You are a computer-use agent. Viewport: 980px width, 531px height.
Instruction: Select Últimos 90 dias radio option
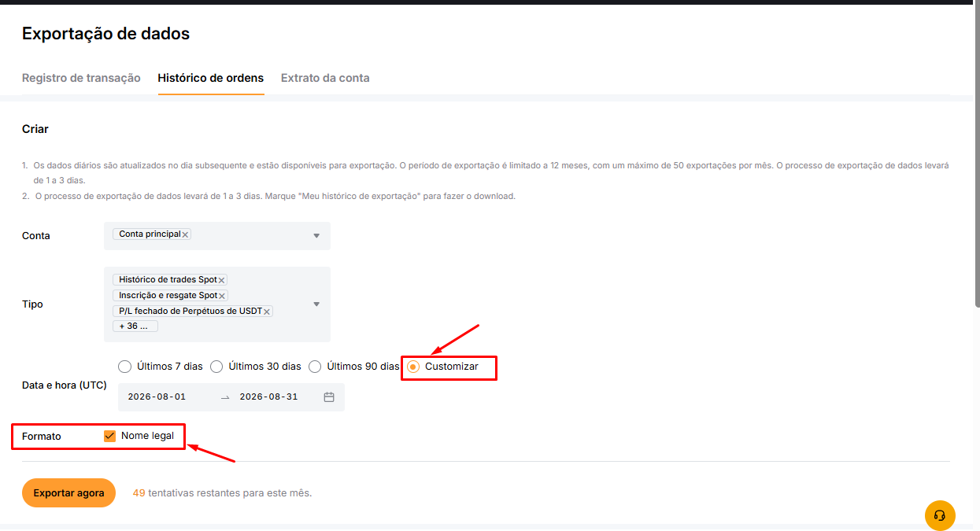(x=315, y=367)
